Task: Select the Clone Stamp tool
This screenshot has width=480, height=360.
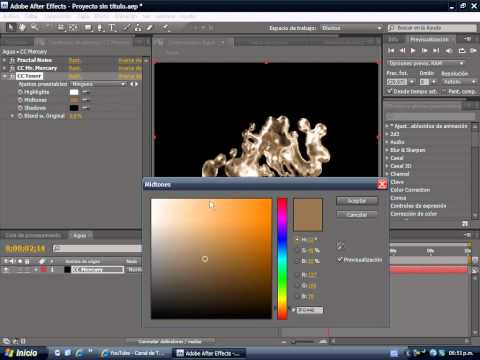Action: tap(138, 28)
